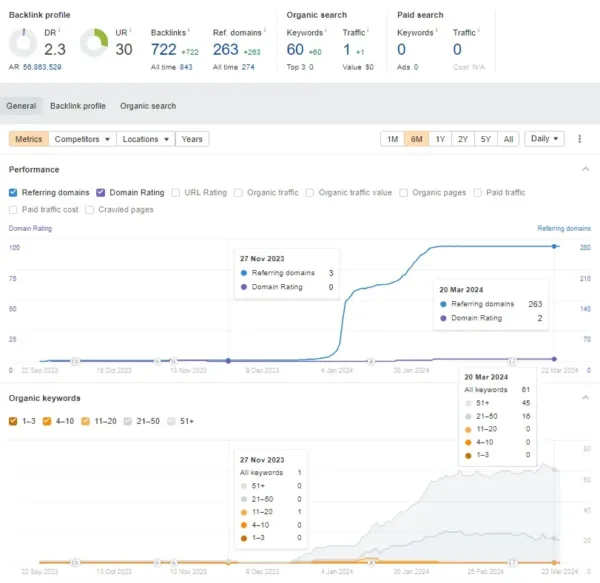Enable the Organic pages checkbox
The image size is (600, 583).
(x=403, y=192)
